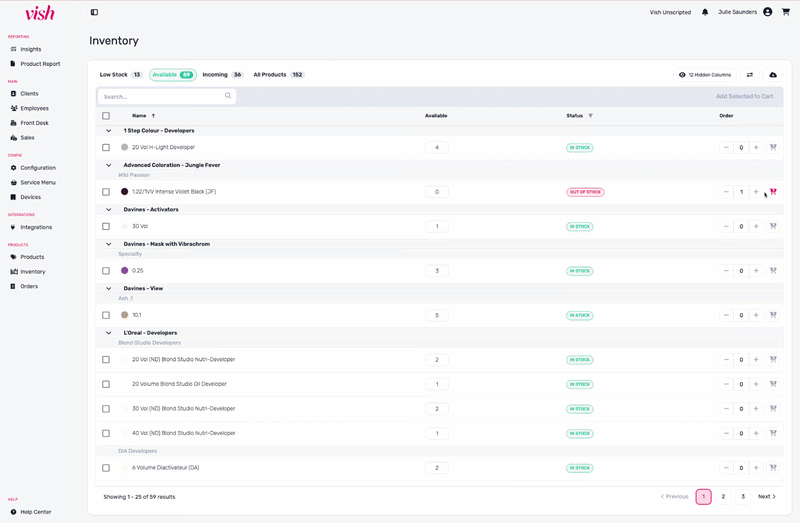Click the Status column filter icon

point(590,116)
